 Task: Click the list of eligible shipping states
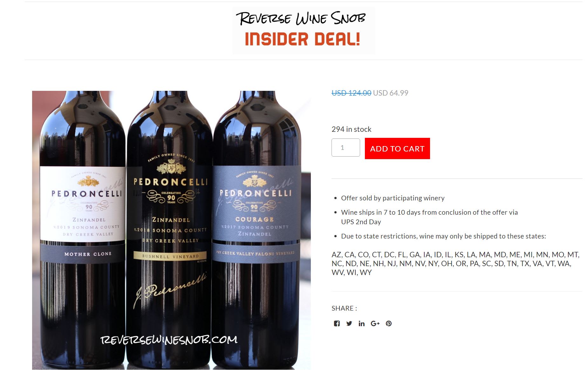[455, 264]
